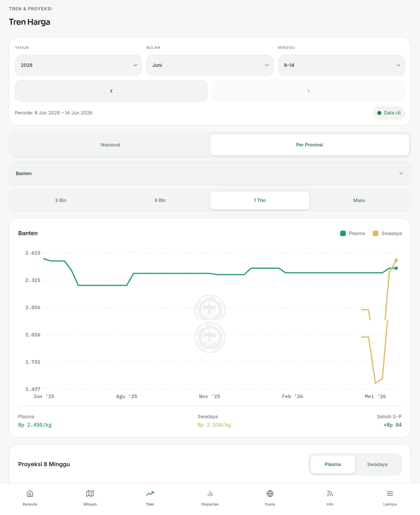This screenshot has height=515, width=420.
Task: Click the yellow Swadaya legend swatch
Action: coord(376,233)
